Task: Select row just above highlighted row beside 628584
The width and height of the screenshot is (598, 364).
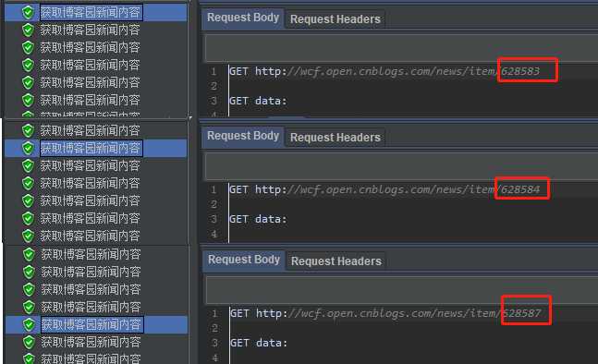Action: [95, 130]
